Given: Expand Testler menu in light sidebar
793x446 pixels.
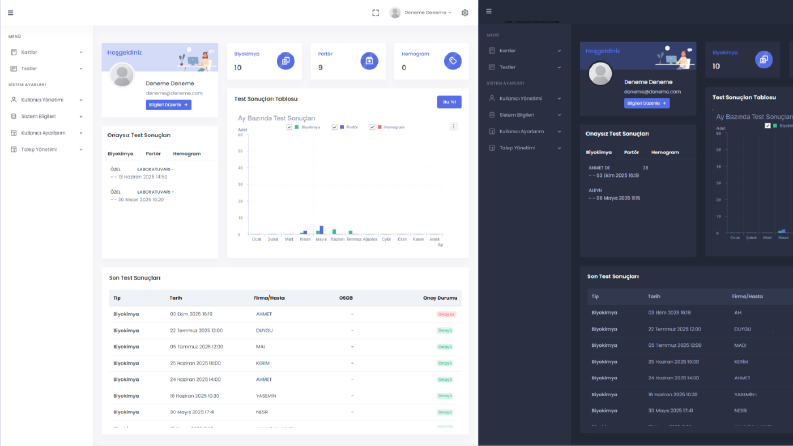Looking at the screenshot, I should 81,68.
